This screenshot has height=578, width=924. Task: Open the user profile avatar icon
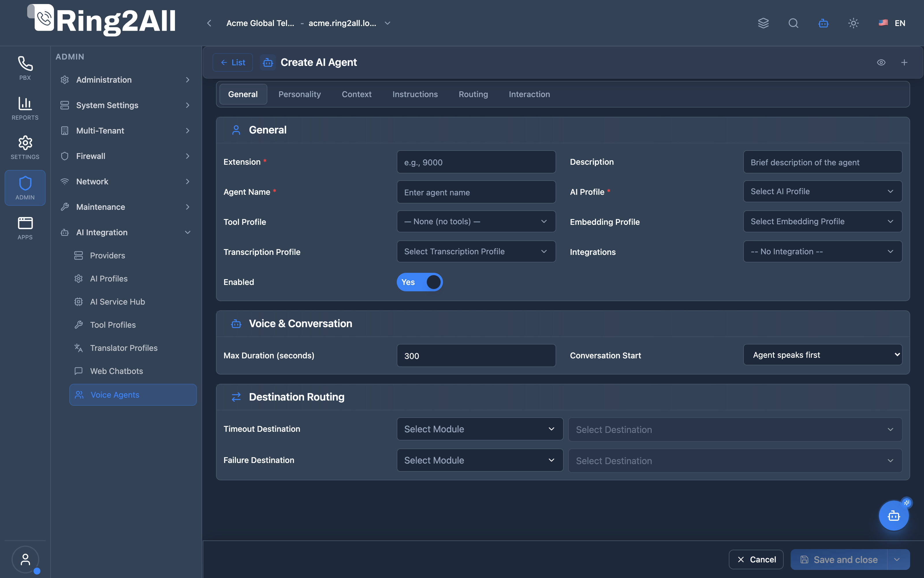point(25,559)
